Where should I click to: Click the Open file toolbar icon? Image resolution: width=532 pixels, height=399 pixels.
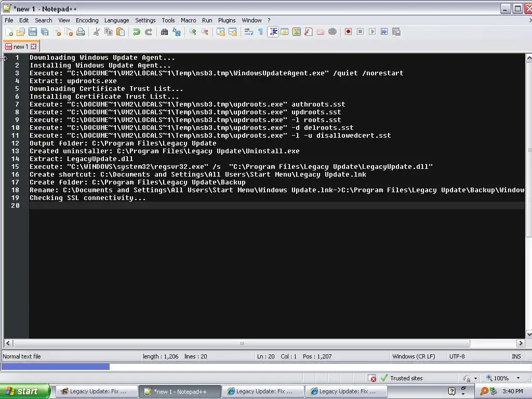point(21,32)
